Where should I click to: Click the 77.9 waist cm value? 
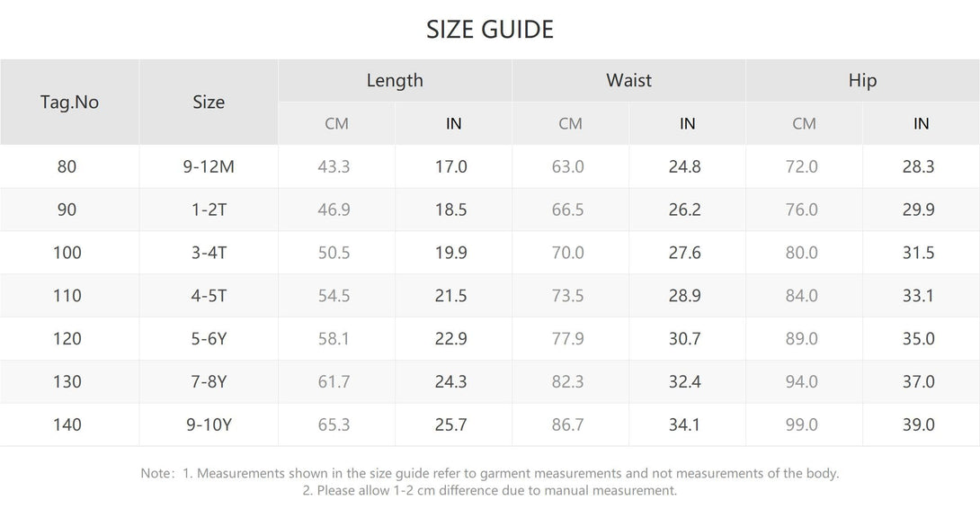click(x=567, y=338)
